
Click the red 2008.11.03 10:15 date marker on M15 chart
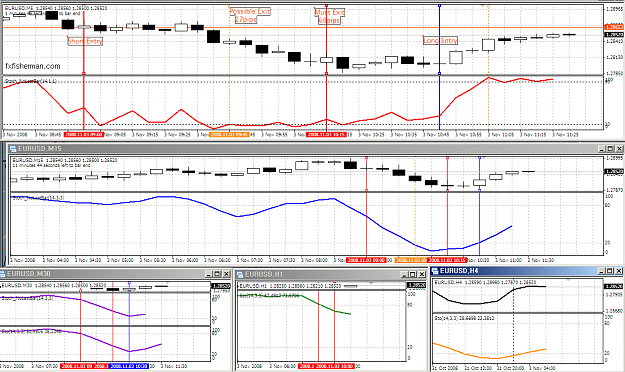coord(446,260)
